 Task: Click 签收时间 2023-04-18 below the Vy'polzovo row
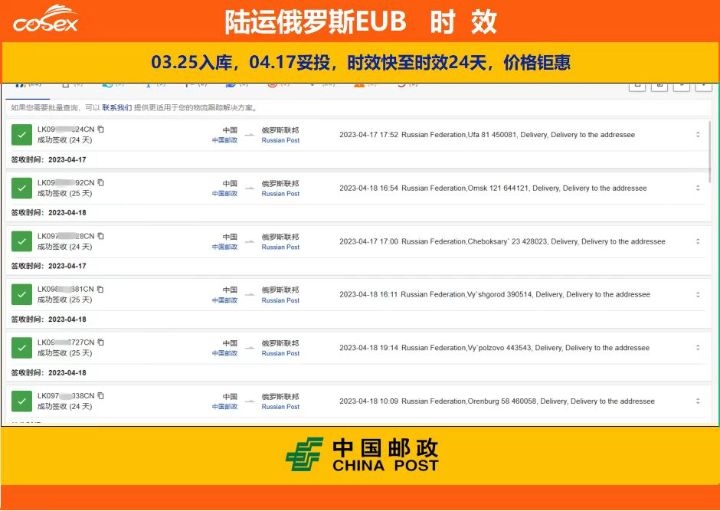(x=49, y=372)
